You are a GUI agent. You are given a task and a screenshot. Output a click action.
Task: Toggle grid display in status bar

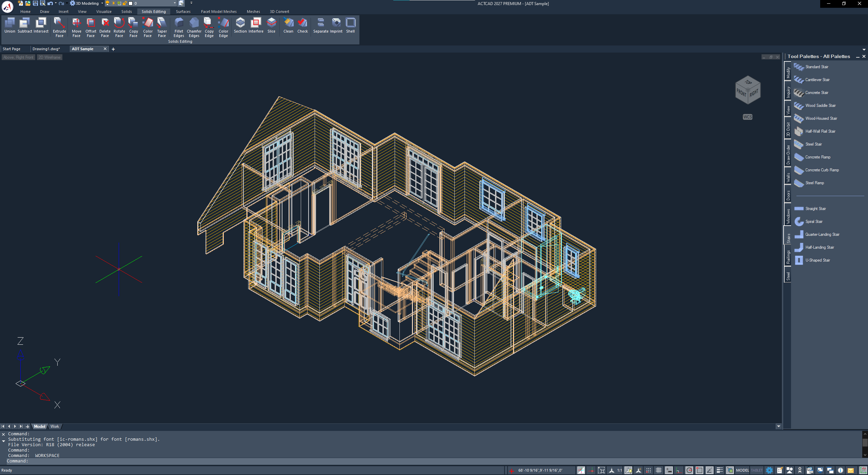pos(658,470)
